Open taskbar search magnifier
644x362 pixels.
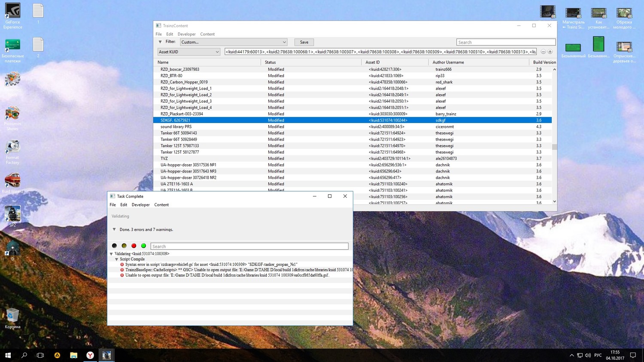pos(24,355)
